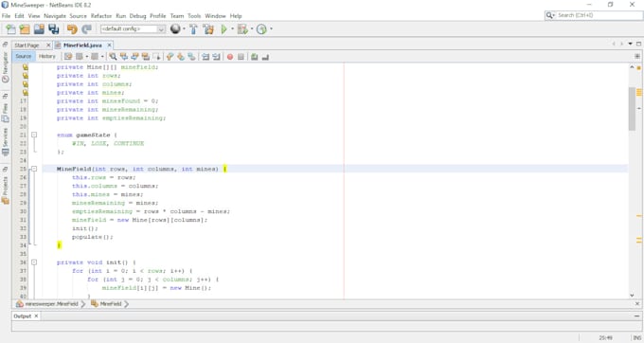Screen dimensions: 644x343
Task: Click the editor scrollbar up arrow
Action: [632, 67]
